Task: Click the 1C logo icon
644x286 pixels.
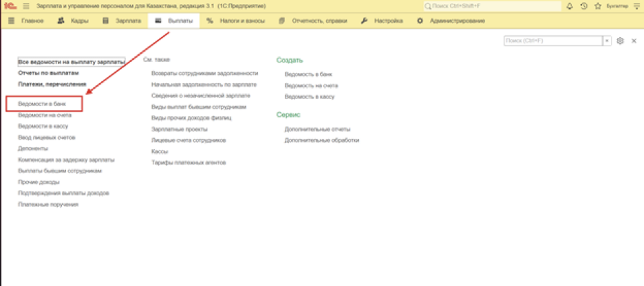Action: pyautogui.click(x=10, y=6)
